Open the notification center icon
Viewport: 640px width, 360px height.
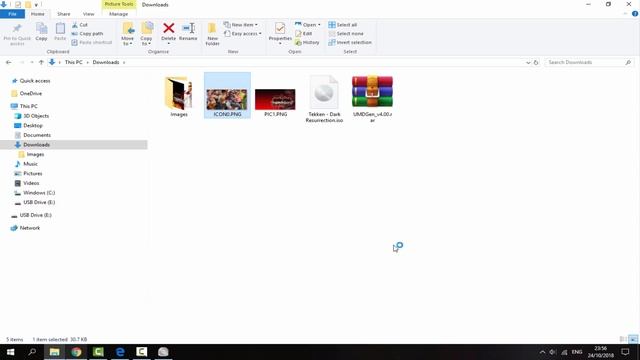(625, 352)
